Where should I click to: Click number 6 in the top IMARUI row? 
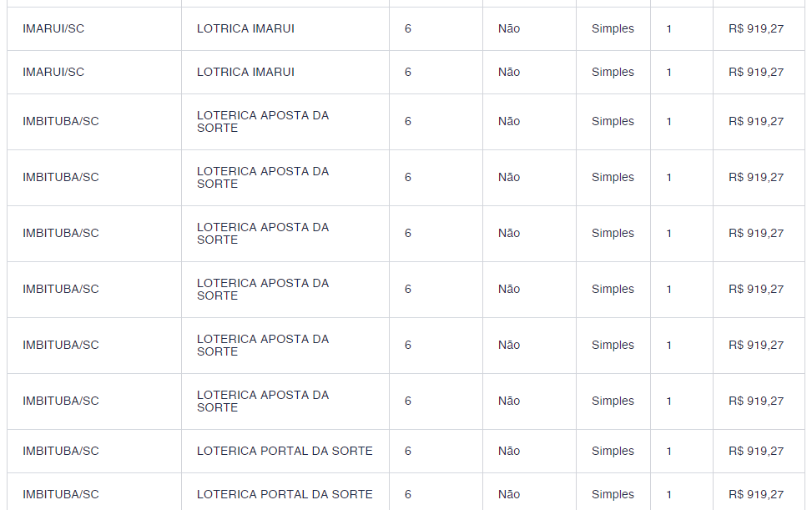click(408, 28)
